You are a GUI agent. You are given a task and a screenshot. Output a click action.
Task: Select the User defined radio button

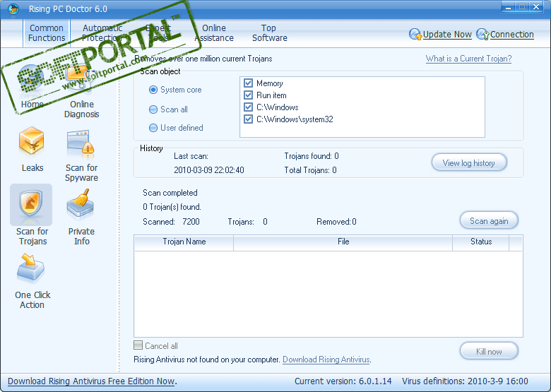[153, 128]
